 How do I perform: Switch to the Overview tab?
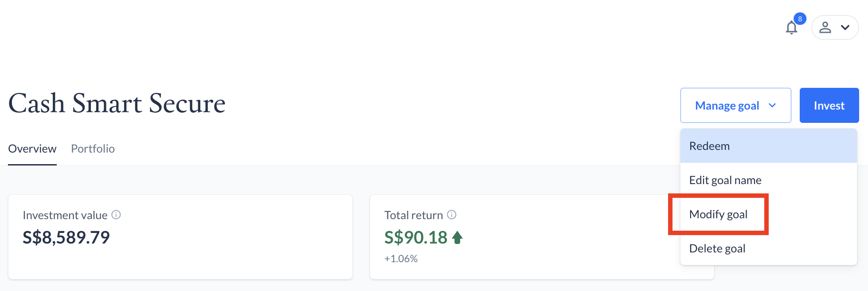32,149
